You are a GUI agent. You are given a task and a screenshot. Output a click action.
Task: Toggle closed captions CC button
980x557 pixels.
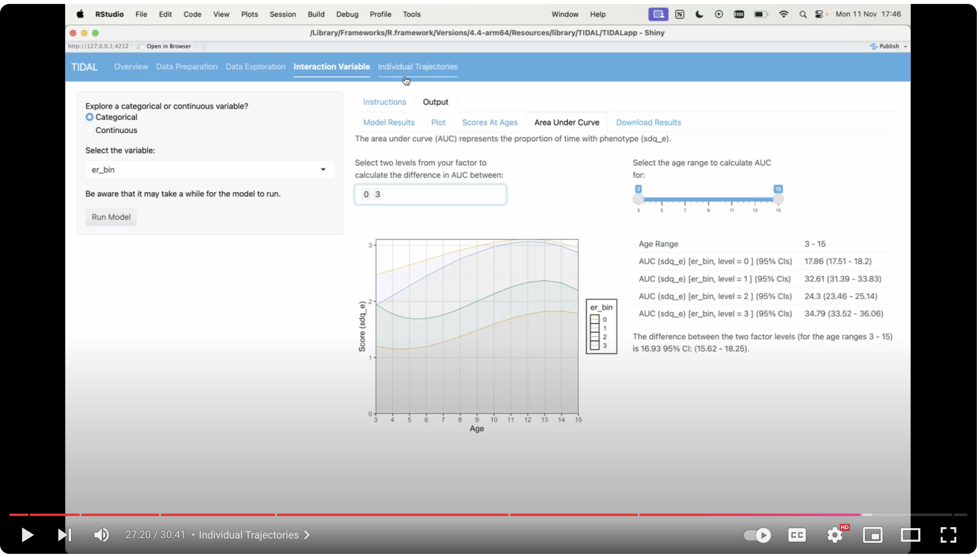(x=797, y=535)
